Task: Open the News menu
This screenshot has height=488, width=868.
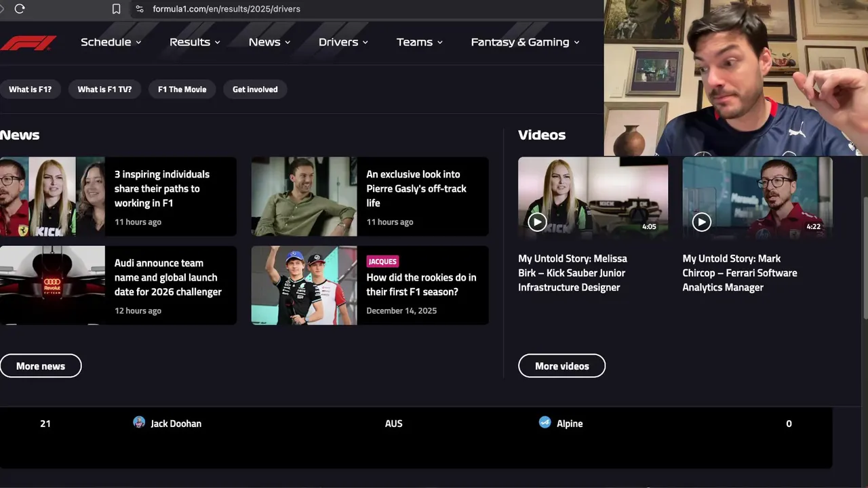Action: click(270, 42)
